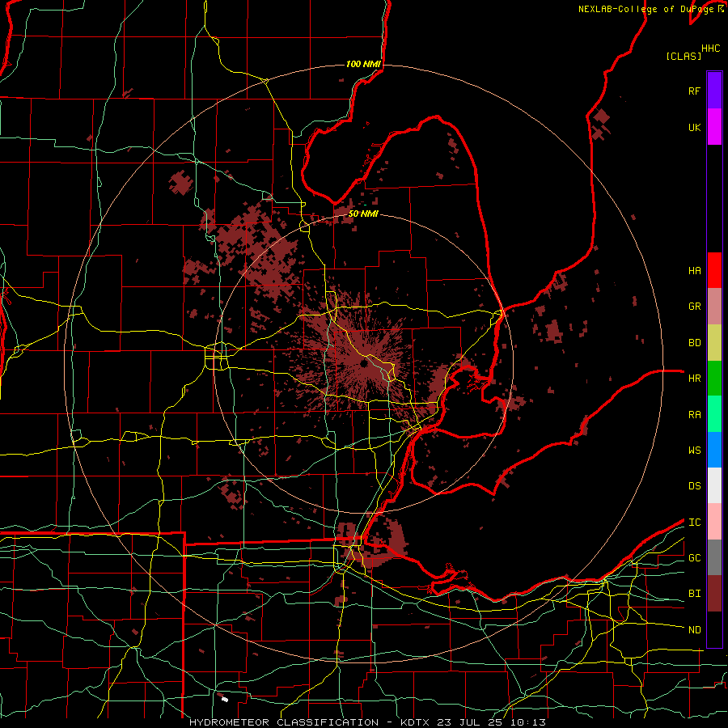Click the '50 NMI' range ring label
The image size is (728, 728).
363,214
